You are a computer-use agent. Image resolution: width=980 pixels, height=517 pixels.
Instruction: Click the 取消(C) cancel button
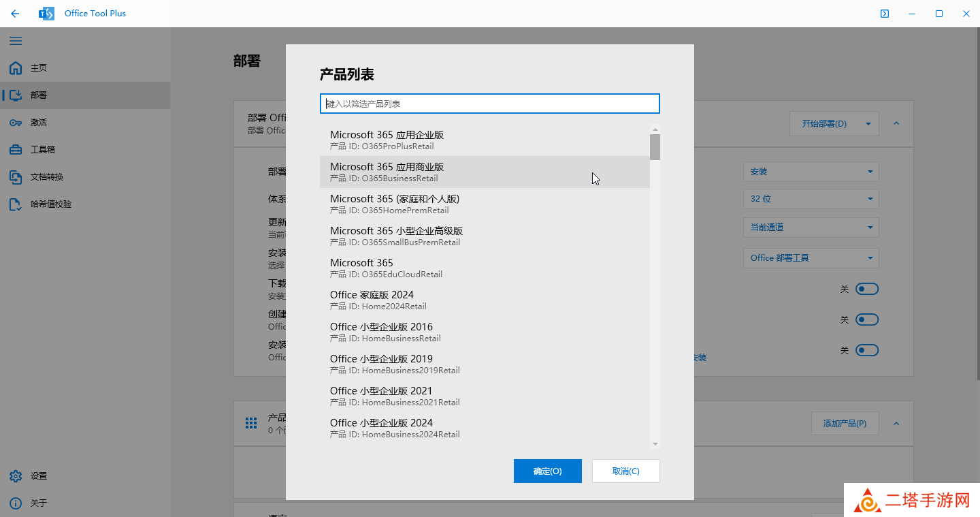[x=626, y=471]
